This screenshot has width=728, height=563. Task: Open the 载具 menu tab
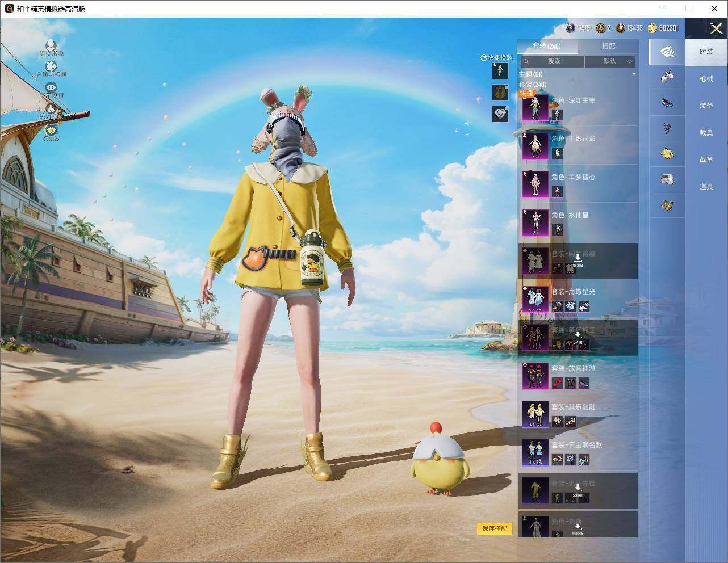click(706, 133)
